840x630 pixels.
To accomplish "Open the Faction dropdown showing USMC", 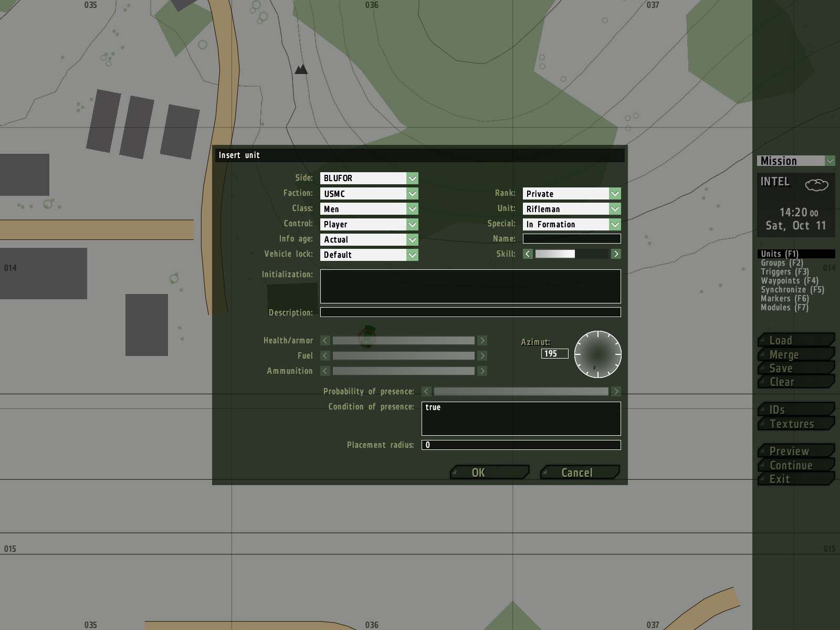I will coord(369,194).
